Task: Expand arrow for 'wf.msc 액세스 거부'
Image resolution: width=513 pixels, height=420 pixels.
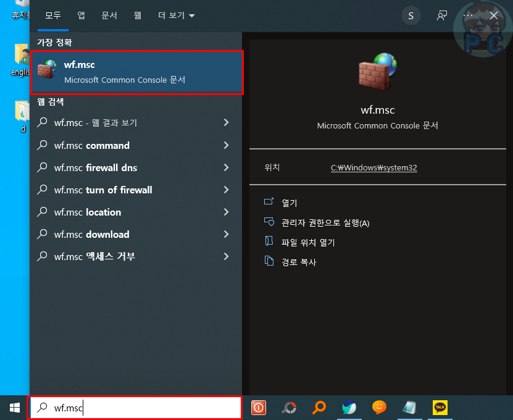Action: 226,256
